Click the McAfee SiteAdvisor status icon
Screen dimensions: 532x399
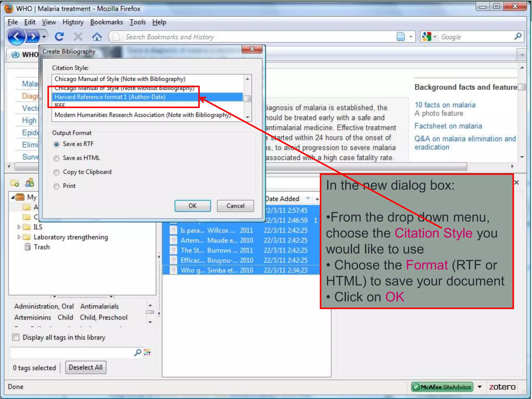point(442,387)
